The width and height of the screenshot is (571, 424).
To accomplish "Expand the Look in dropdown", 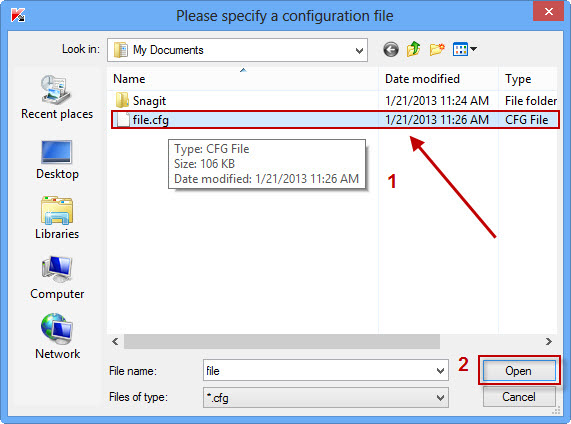I will 359,50.
